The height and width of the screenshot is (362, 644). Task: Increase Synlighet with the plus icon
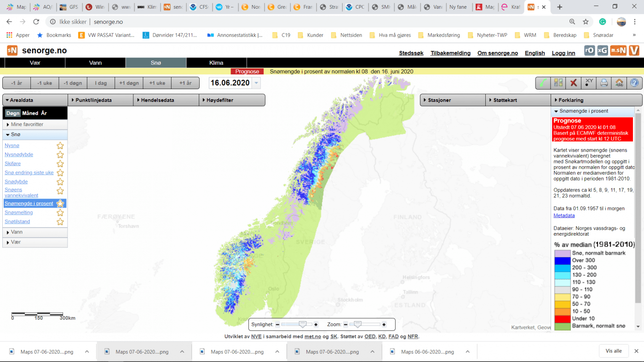316,324
